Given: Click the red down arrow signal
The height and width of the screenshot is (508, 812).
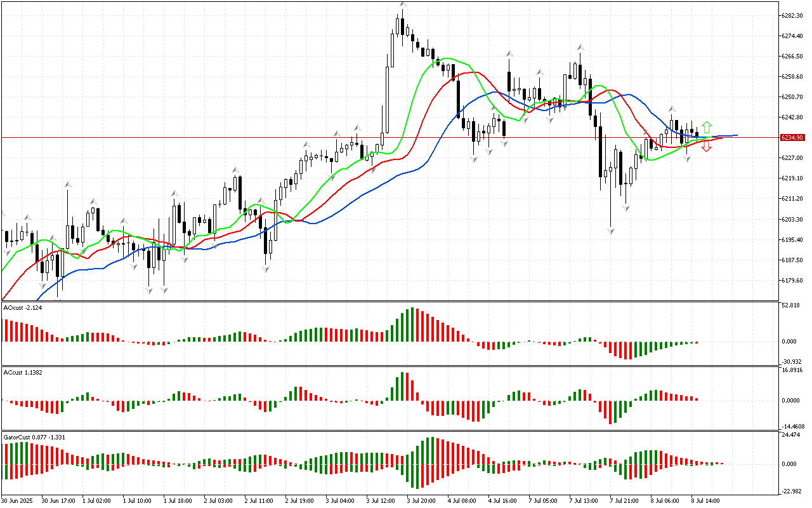Looking at the screenshot, I should [x=707, y=147].
